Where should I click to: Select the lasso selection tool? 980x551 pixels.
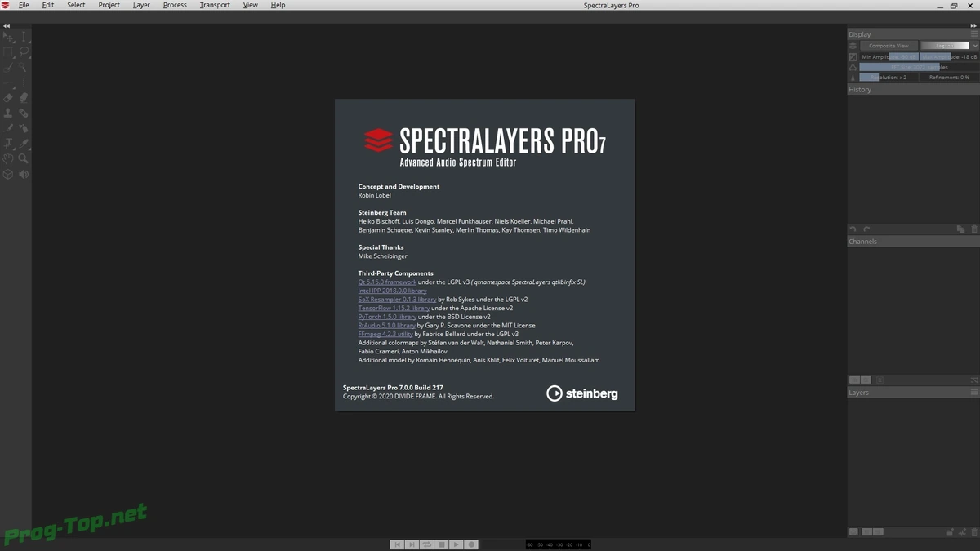(24, 52)
